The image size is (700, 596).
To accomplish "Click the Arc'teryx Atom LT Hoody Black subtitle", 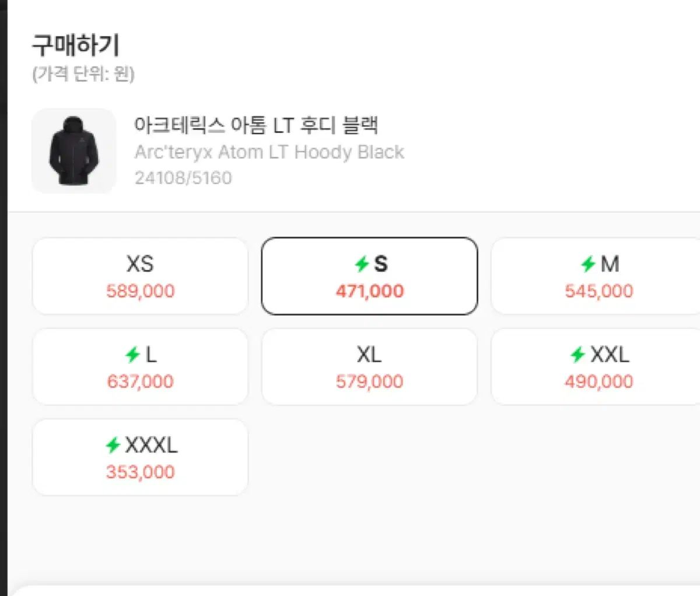I will click(269, 152).
